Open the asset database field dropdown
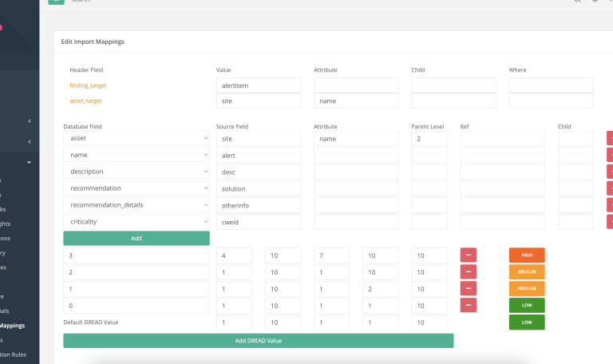 tap(136, 138)
